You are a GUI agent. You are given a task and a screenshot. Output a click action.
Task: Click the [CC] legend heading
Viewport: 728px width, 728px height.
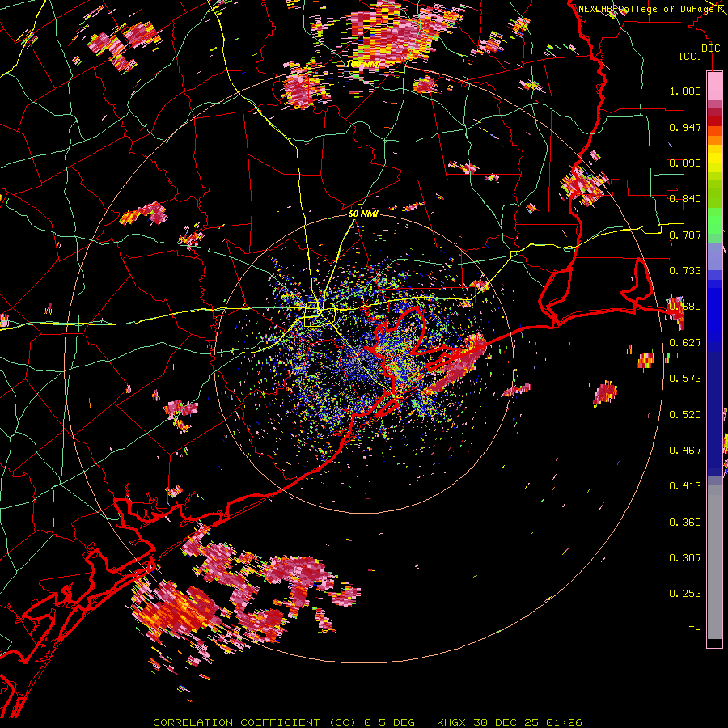click(691, 56)
